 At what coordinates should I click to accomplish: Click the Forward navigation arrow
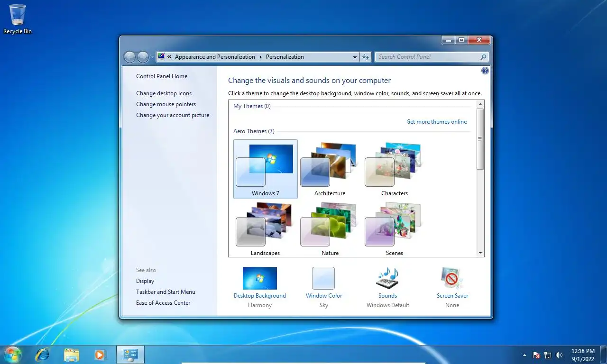click(143, 57)
